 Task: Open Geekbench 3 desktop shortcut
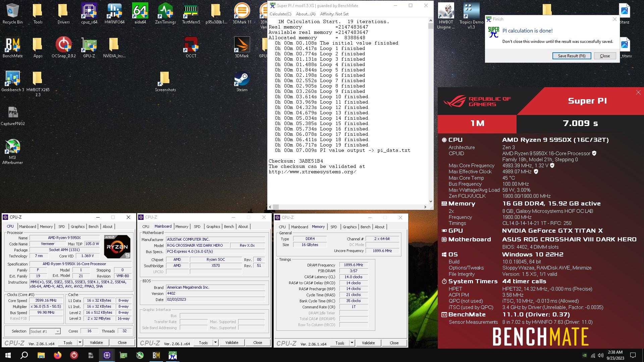(x=13, y=81)
